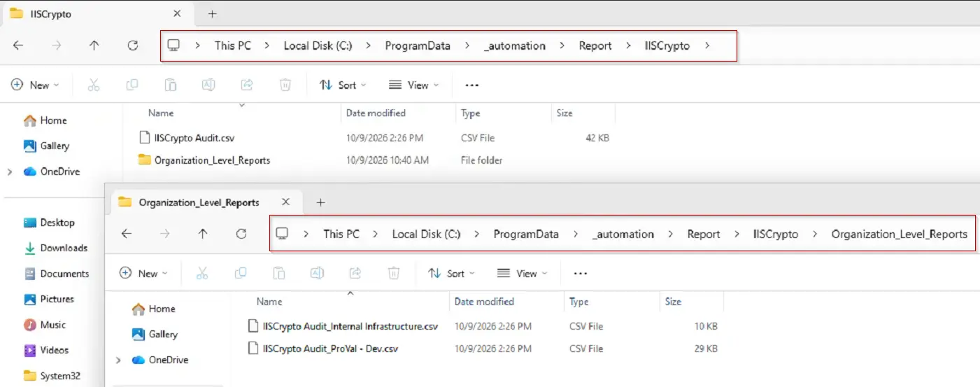Click the Refresh icon in the IISCrypto window
The height and width of the screenshot is (387, 980).
(133, 45)
